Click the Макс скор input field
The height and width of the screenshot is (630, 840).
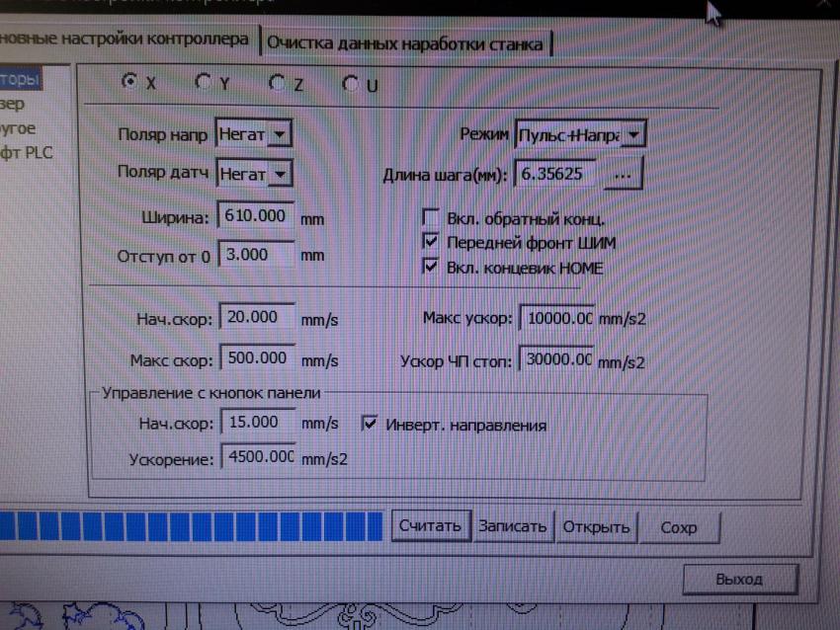tap(256, 357)
